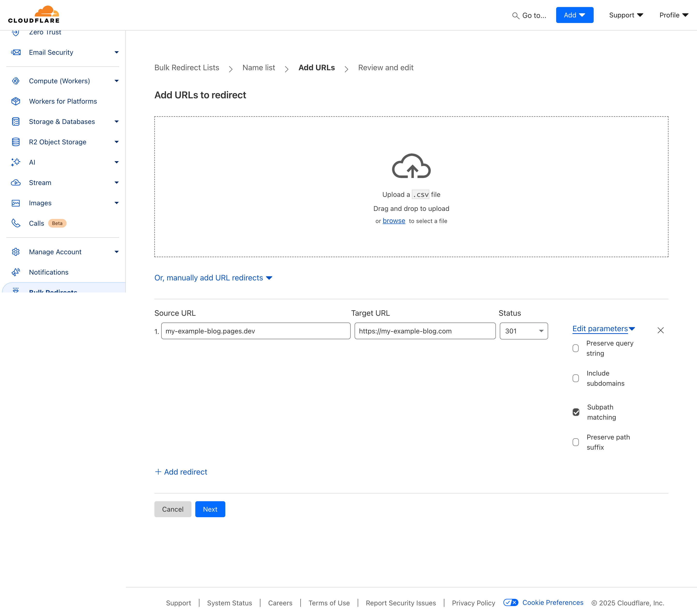Open Notifications in sidebar
The image size is (697, 616).
point(48,272)
